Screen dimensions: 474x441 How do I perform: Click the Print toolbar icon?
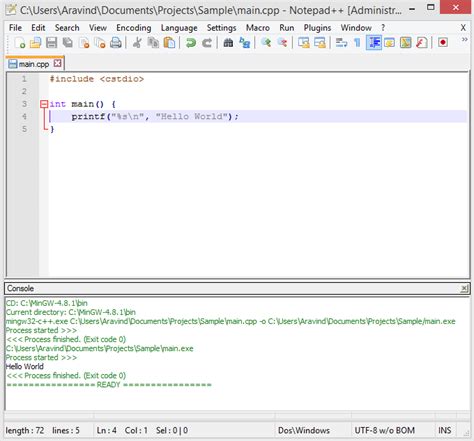pos(116,43)
